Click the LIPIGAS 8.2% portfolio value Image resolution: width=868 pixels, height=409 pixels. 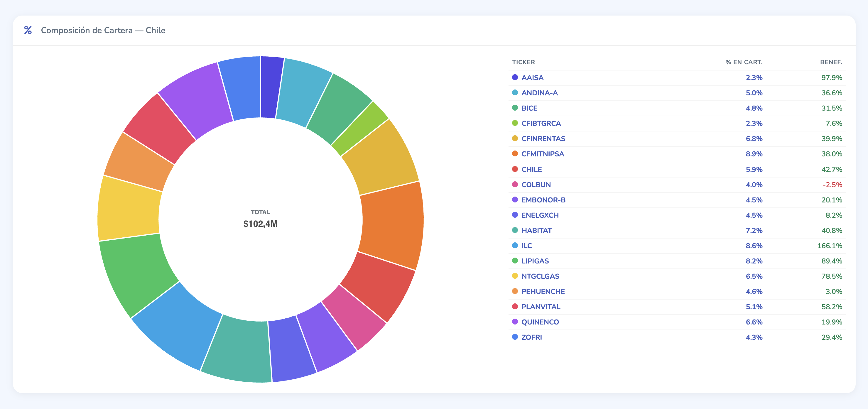click(754, 261)
